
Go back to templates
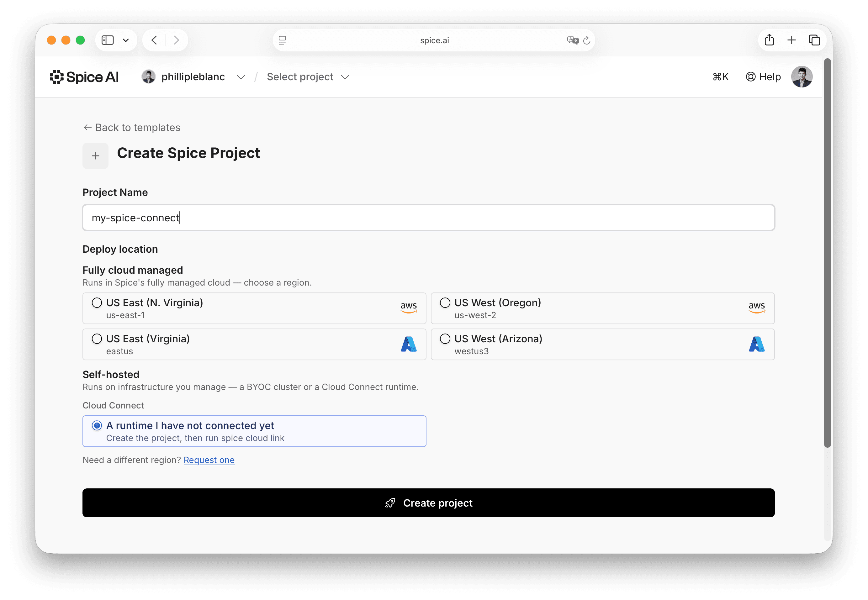pos(132,128)
